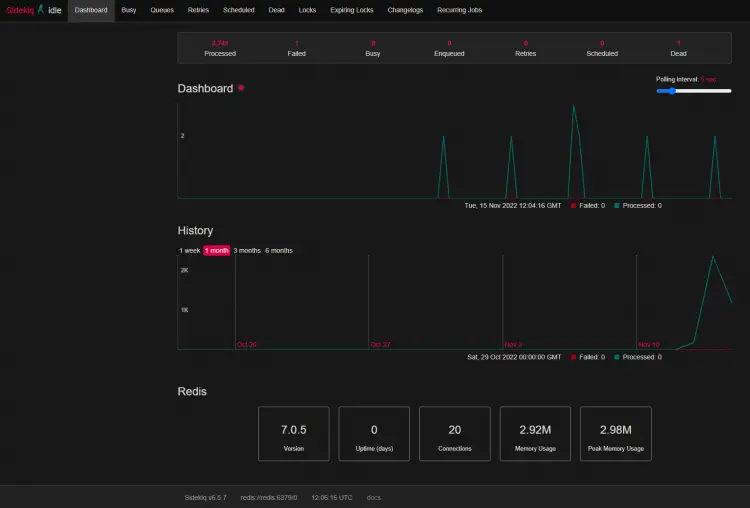This screenshot has height=508, width=750.
Task: Open the Changelogs tab
Action: pos(405,10)
